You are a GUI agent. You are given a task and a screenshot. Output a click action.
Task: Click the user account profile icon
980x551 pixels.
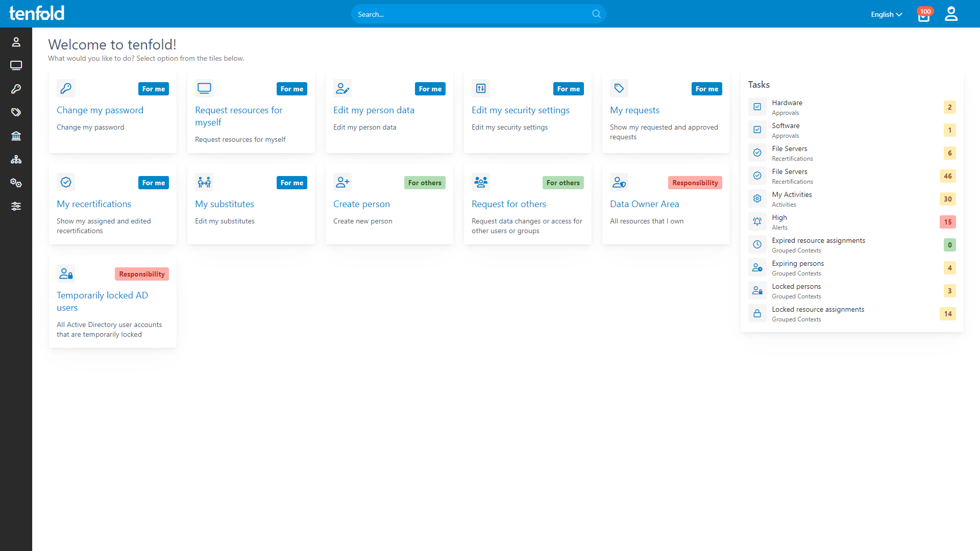pos(951,13)
